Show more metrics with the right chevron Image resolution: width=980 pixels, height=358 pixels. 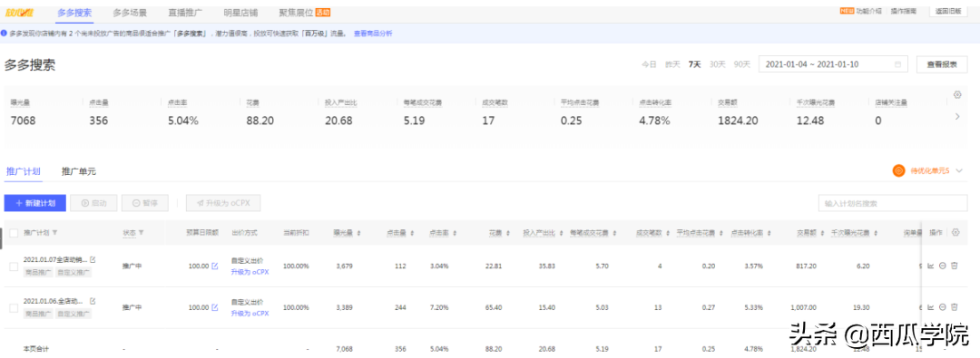(x=957, y=116)
